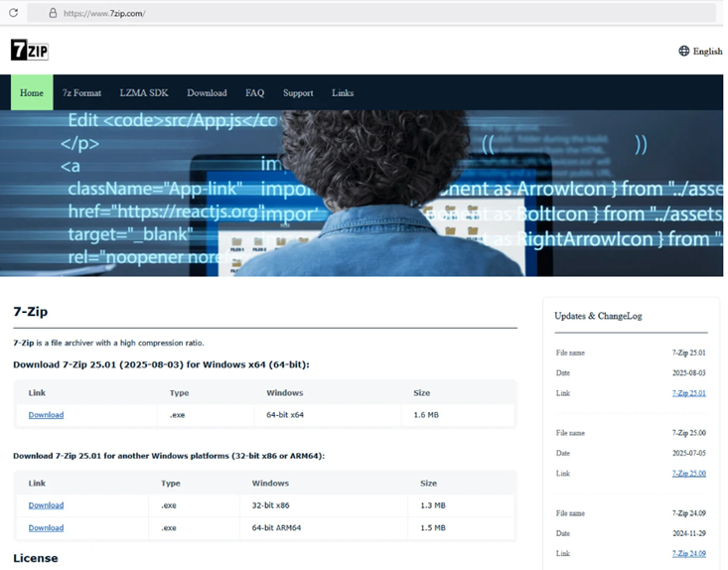The height and width of the screenshot is (570, 728).
Task: Click the 7-Zip logo
Action: 30,51
